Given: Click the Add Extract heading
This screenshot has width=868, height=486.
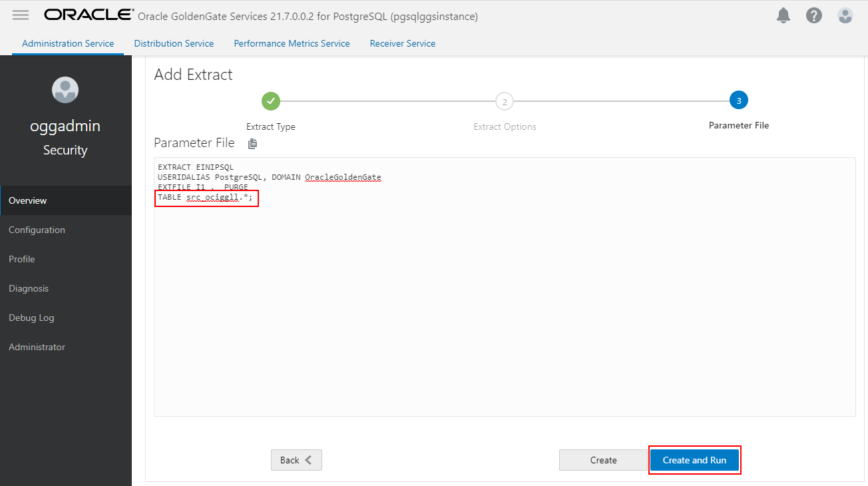Looking at the screenshot, I should pyautogui.click(x=193, y=75).
